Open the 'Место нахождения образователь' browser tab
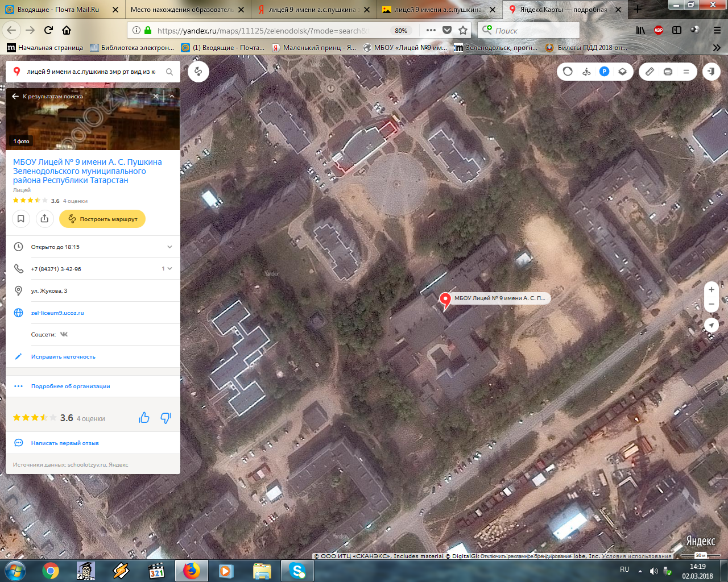Image resolution: width=728 pixels, height=582 pixels. click(x=182, y=10)
